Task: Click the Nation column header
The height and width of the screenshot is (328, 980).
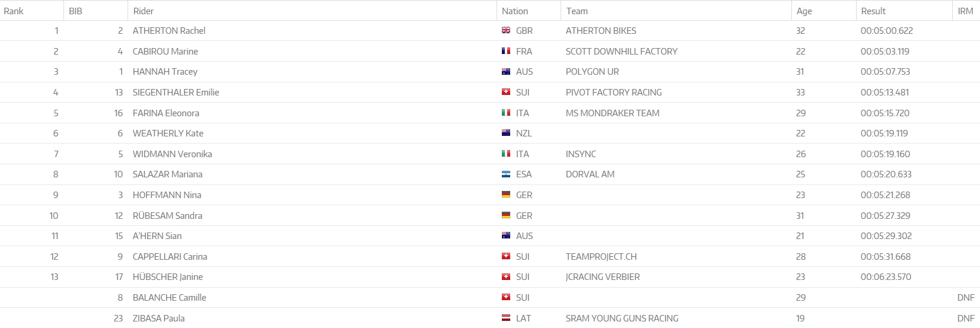Action: click(515, 11)
